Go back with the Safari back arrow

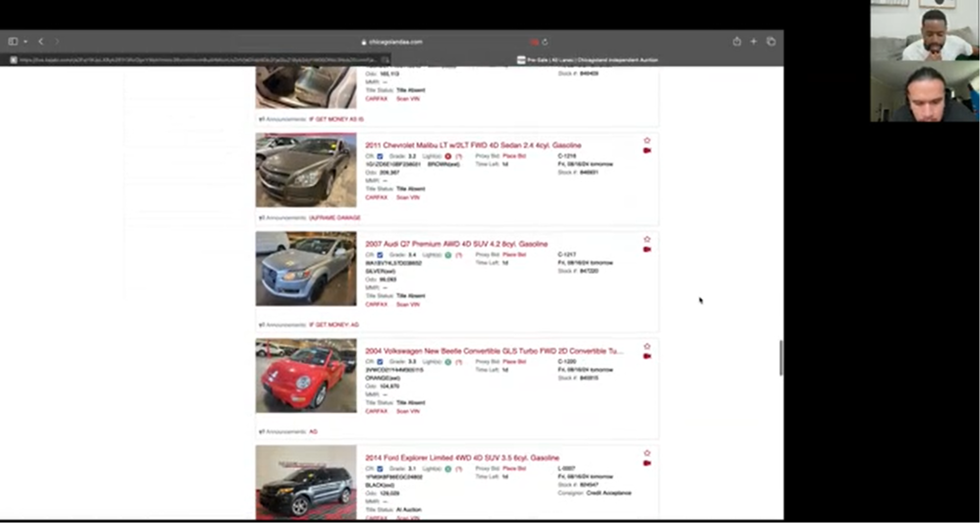click(41, 41)
